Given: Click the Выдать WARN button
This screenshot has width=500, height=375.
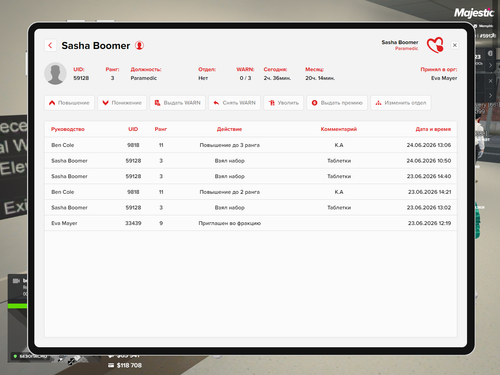Looking at the screenshot, I should click(178, 103).
